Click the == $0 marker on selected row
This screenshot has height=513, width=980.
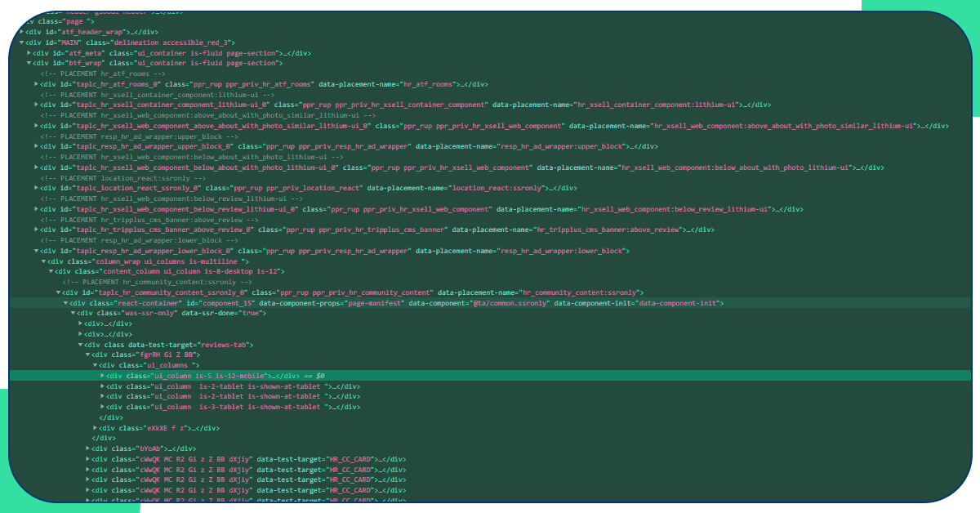314,376
